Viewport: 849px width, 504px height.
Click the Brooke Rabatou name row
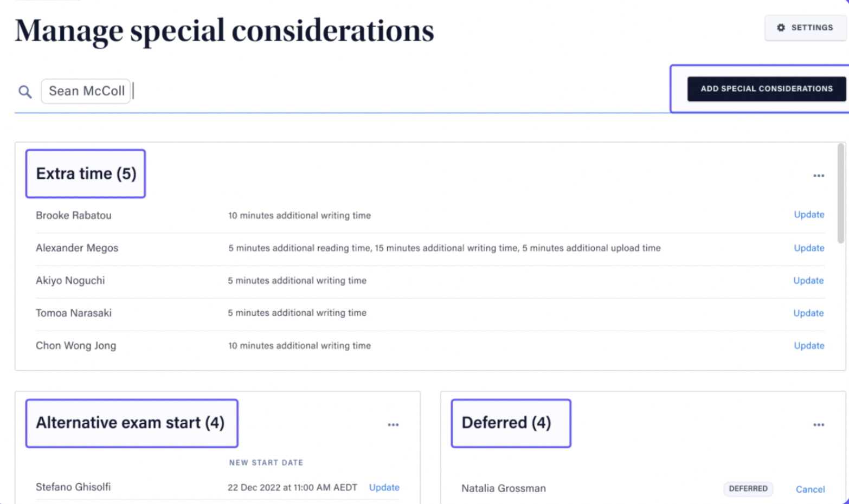(430, 215)
